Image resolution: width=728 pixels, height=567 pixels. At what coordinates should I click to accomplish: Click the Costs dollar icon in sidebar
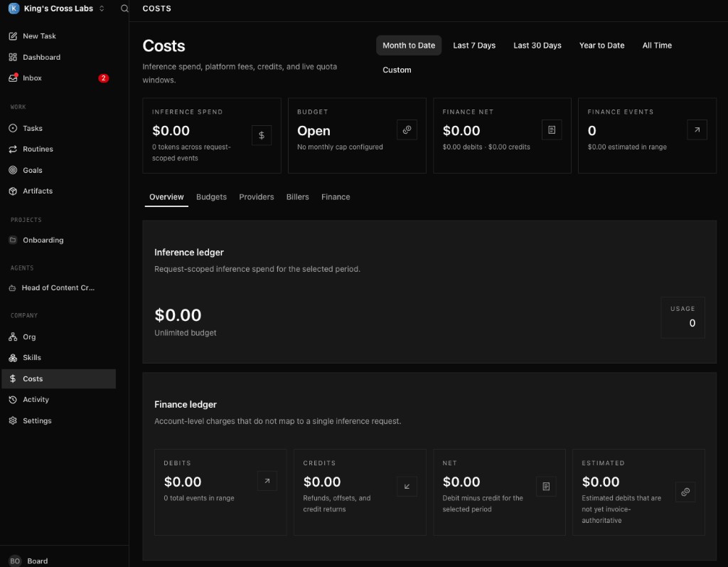[x=13, y=378]
